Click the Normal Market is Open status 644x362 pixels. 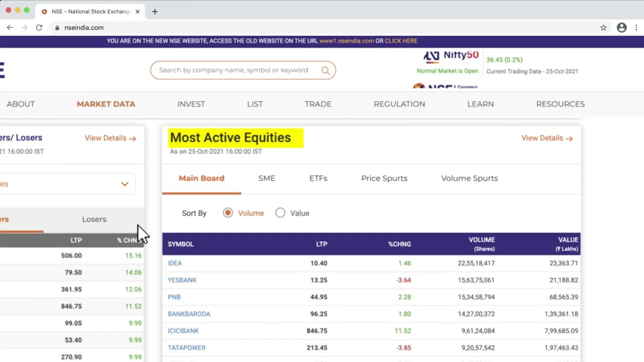[447, 71]
